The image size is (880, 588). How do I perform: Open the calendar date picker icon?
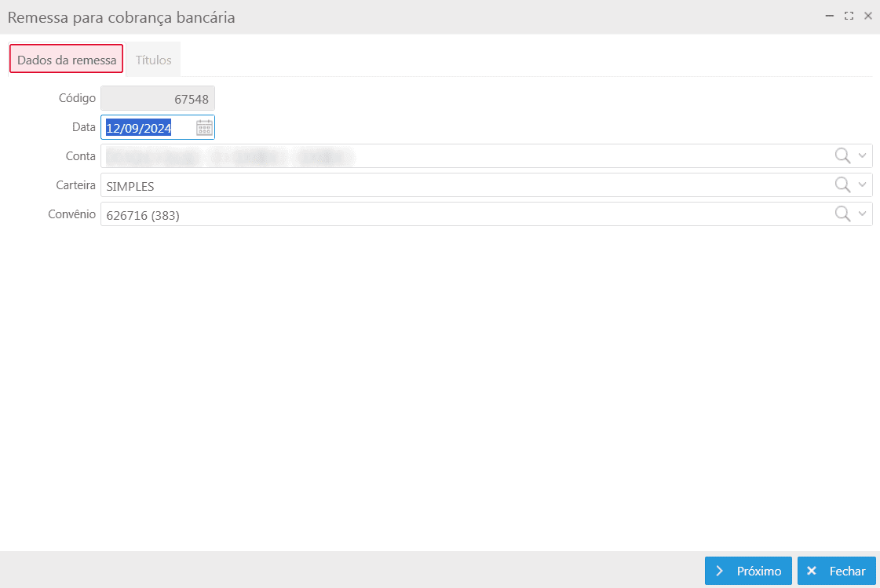204,128
